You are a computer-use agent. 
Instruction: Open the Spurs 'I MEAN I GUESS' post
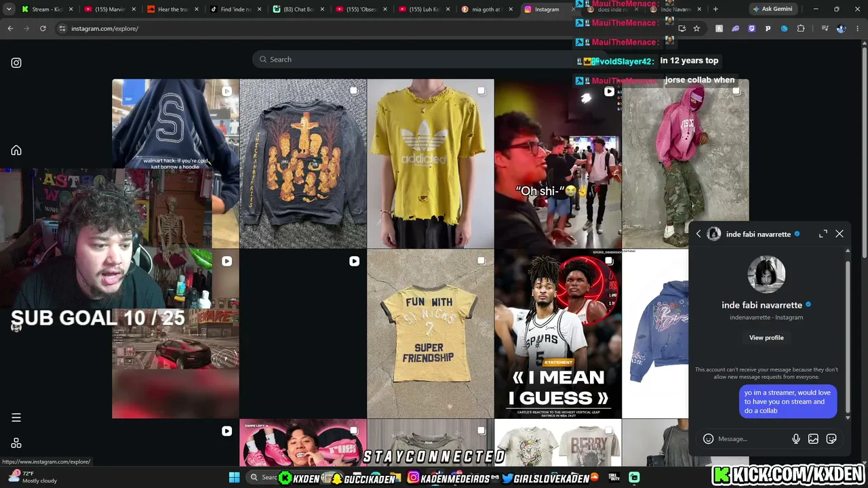click(558, 333)
